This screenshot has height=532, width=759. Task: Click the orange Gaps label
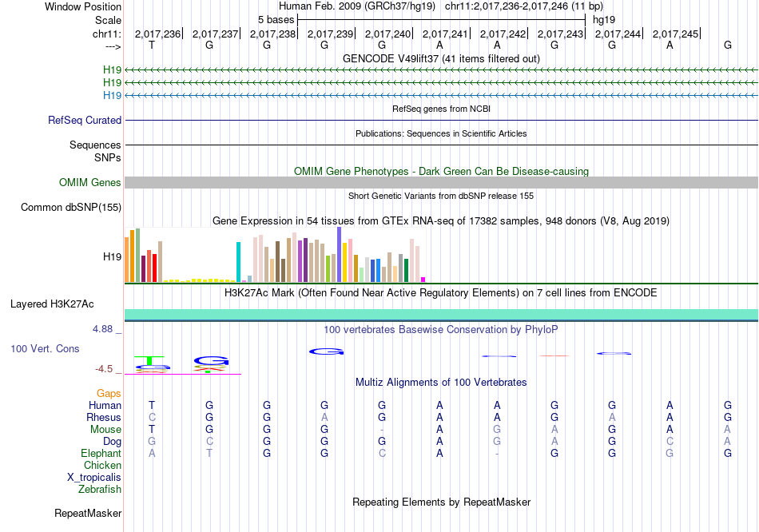coord(109,394)
